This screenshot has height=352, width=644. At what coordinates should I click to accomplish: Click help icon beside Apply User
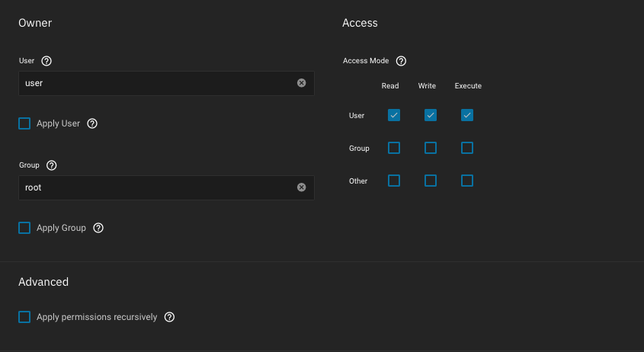(92, 123)
